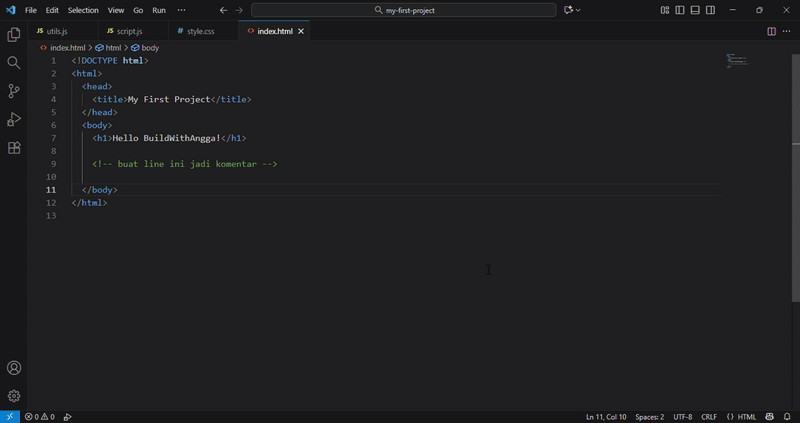
Task: Click the 'Hello BuildWithAngga!' heading text
Action: [166, 138]
